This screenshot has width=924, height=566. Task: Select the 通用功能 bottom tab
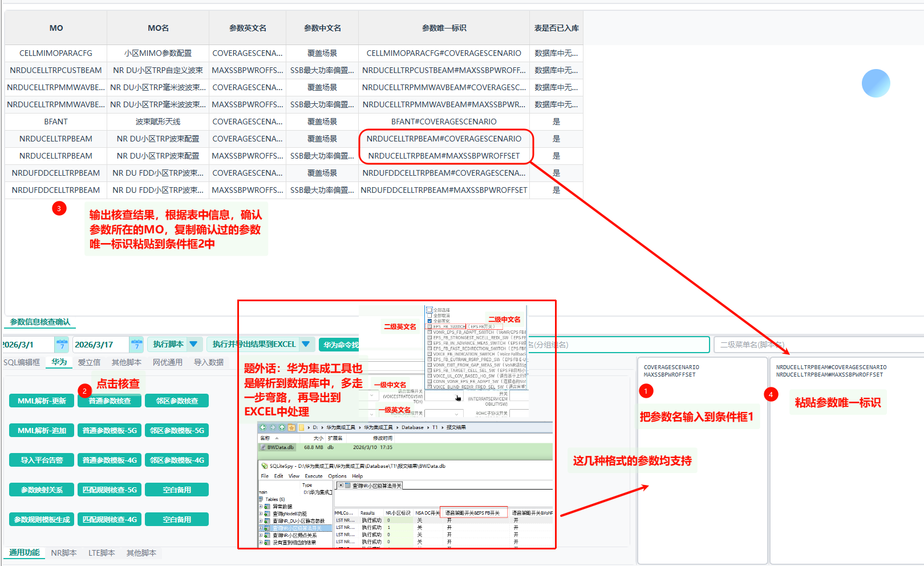(x=25, y=552)
